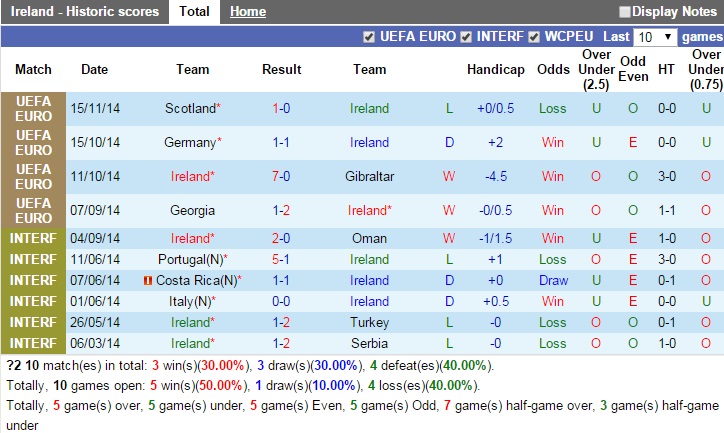Image resolution: width=724 pixels, height=433 pixels.
Task: Click the red card icon beside Costa Rica
Action: [x=149, y=280]
